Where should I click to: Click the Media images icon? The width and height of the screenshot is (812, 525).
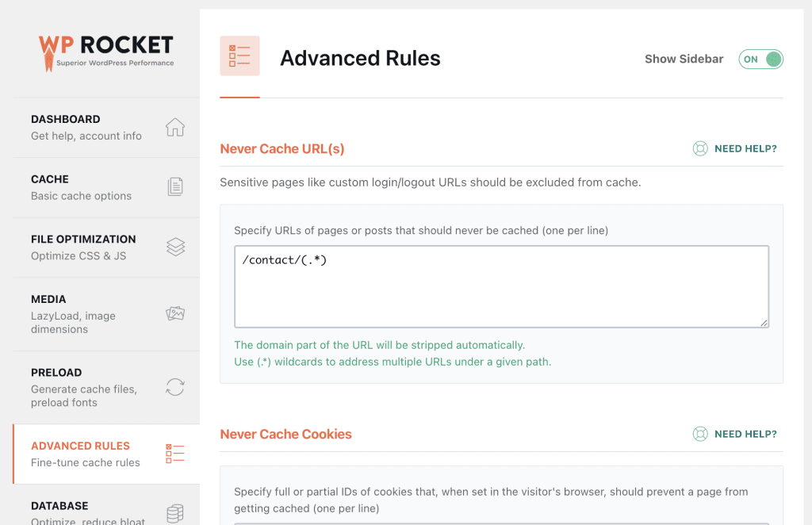(x=175, y=313)
